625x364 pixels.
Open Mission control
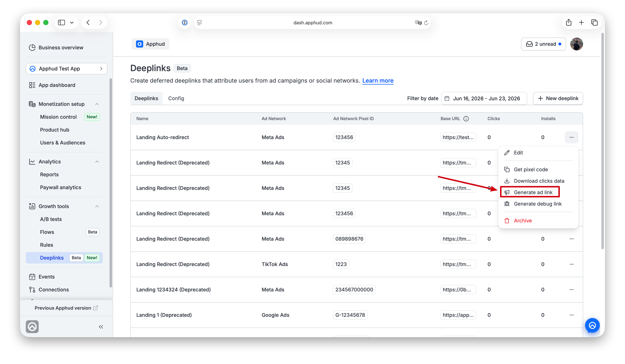(x=58, y=117)
